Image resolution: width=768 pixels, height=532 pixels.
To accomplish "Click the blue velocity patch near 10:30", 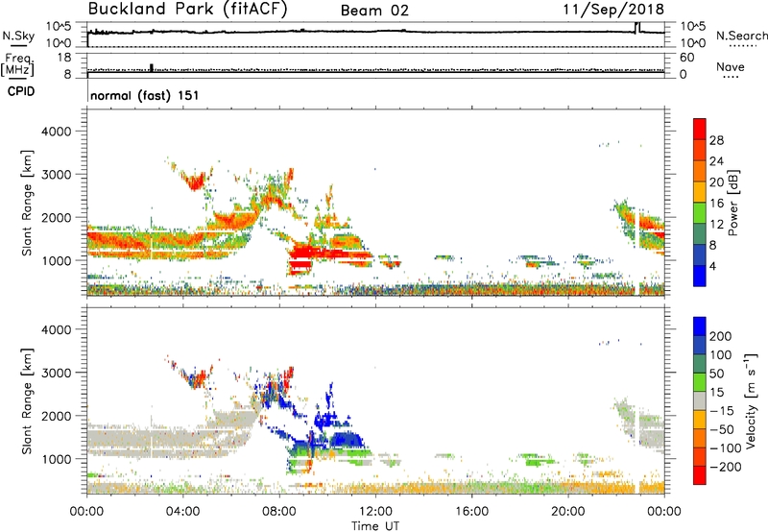I will [x=346, y=440].
